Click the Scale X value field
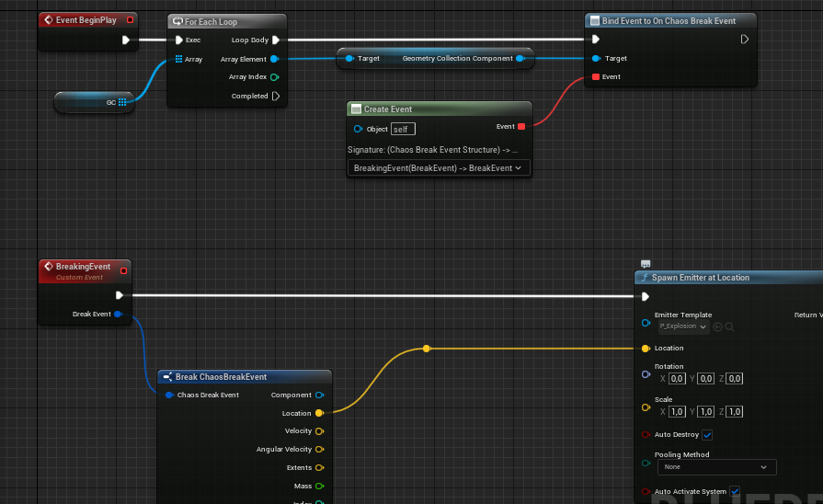 (x=677, y=412)
